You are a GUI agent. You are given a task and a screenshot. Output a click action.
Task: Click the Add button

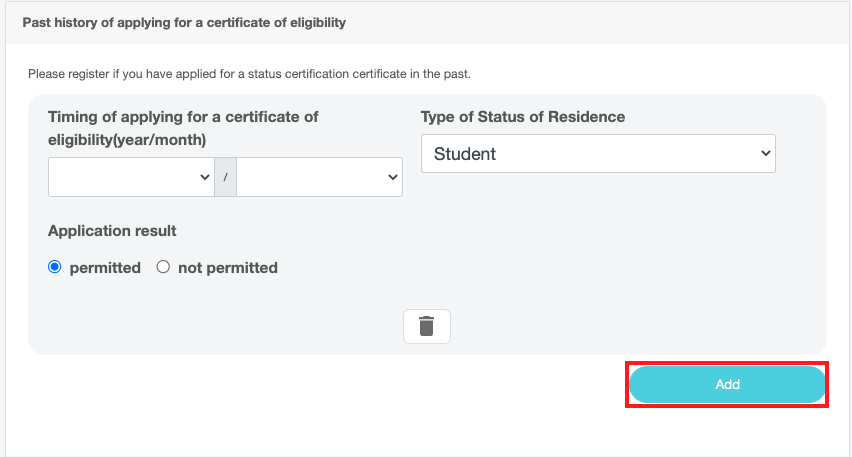pyautogui.click(x=727, y=384)
